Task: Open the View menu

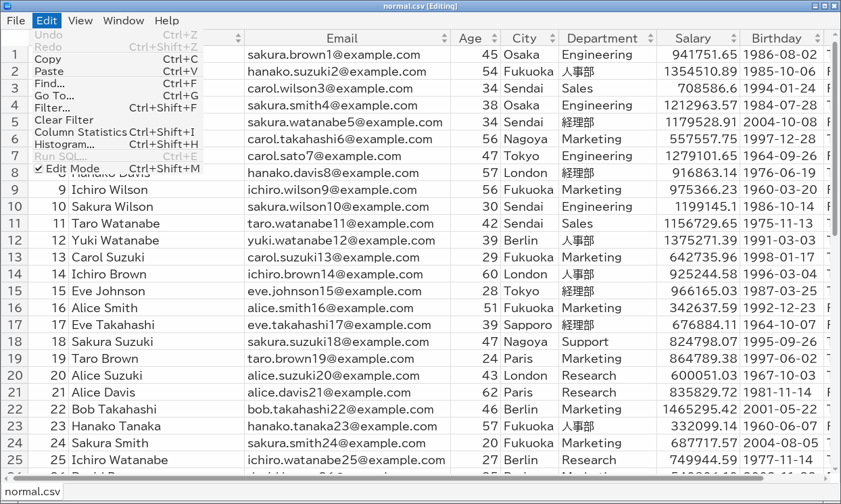Action: tap(80, 20)
